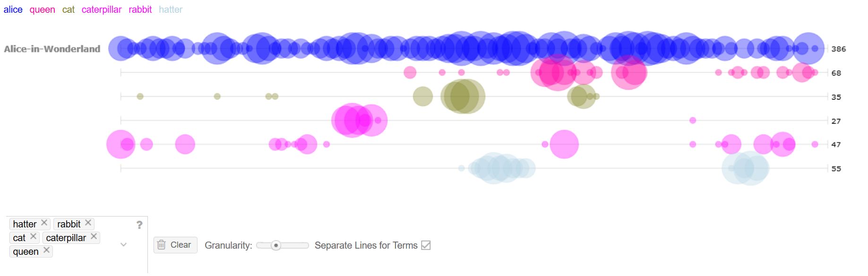Toggle the cat term in the legend
Viewport: 868px width, 276px height.
[x=68, y=9]
